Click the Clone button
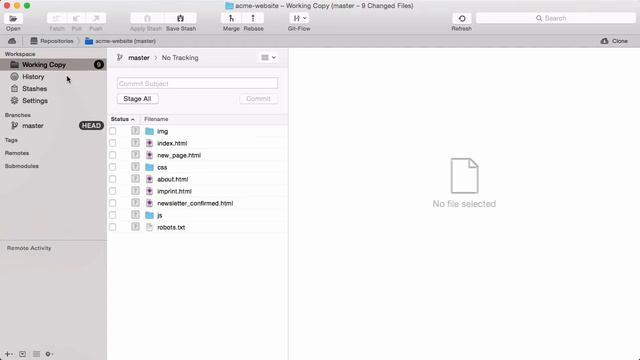Image resolution: width=640 pixels, height=360 pixels. (x=614, y=41)
